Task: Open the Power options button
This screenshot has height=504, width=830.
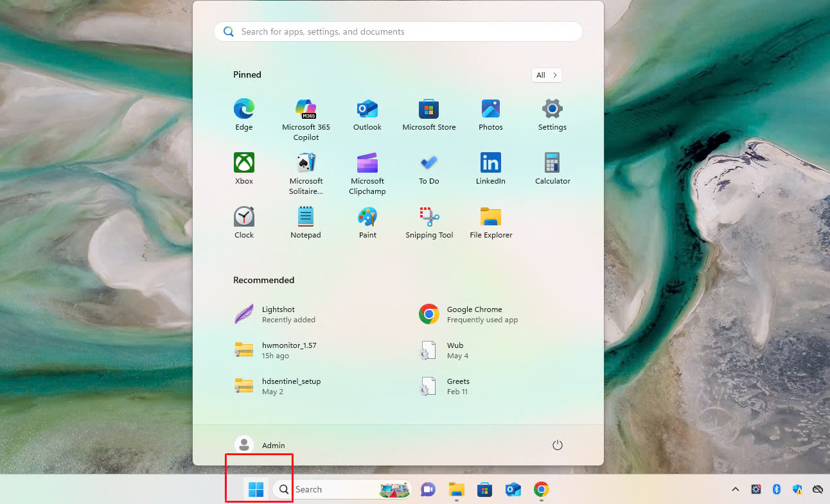Action: tap(558, 445)
